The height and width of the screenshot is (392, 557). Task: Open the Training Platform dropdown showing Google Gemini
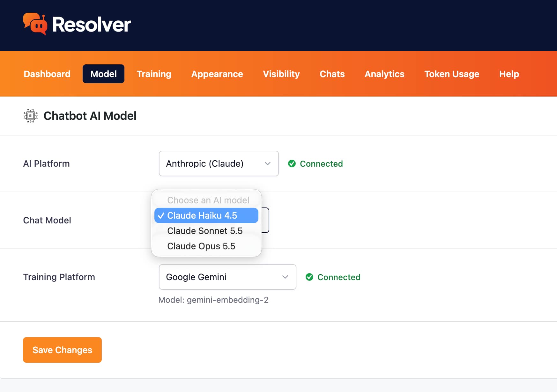[x=227, y=277]
